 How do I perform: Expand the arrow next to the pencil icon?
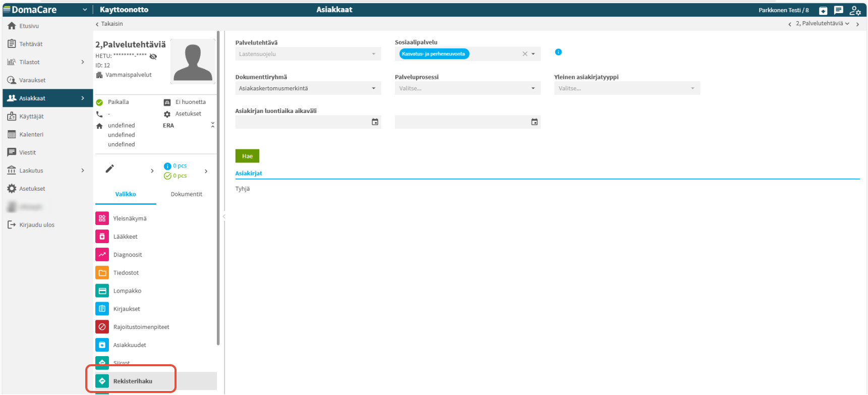[x=152, y=171]
